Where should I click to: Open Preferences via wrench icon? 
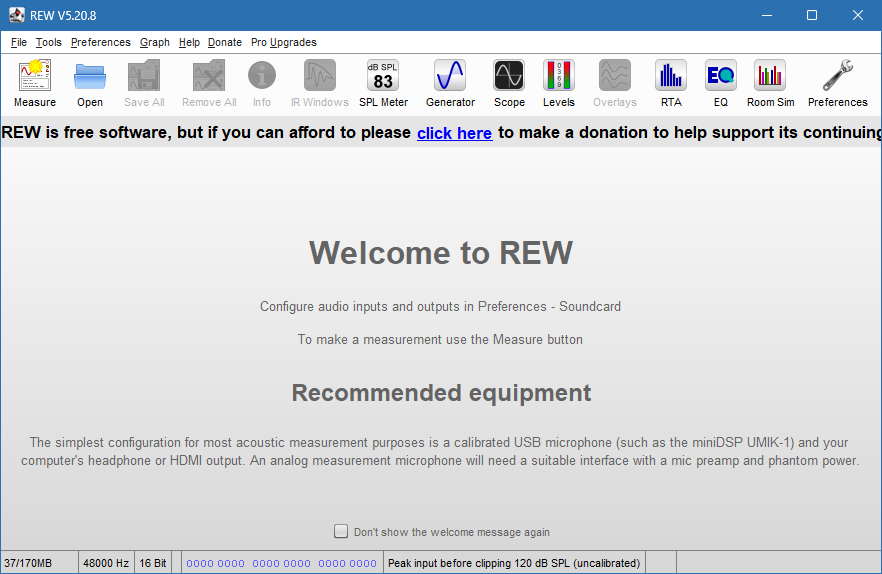coord(838,76)
